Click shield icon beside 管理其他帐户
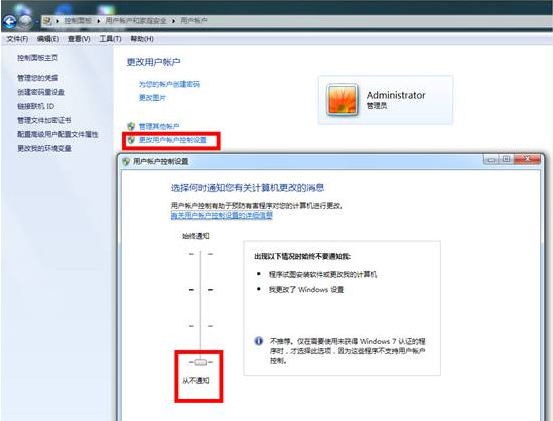 131,126
